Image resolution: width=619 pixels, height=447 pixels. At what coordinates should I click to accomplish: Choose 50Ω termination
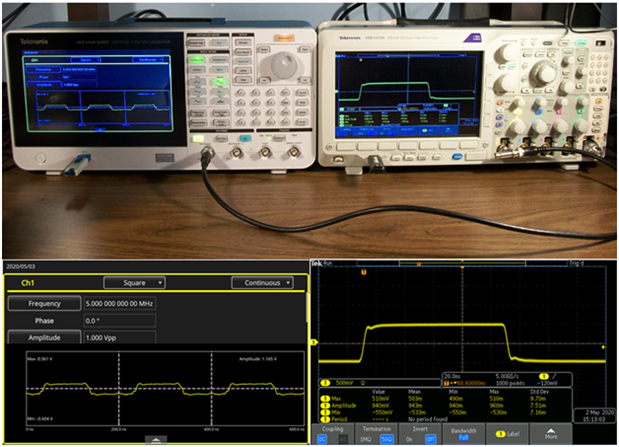tap(386, 439)
